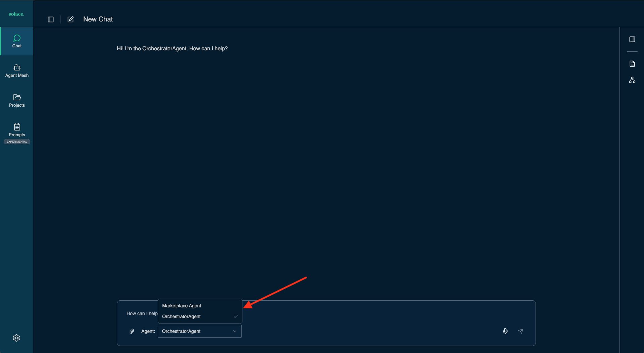
Task: Open the Chat section in the sidebar
Action: pyautogui.click(x=16, y=41)
